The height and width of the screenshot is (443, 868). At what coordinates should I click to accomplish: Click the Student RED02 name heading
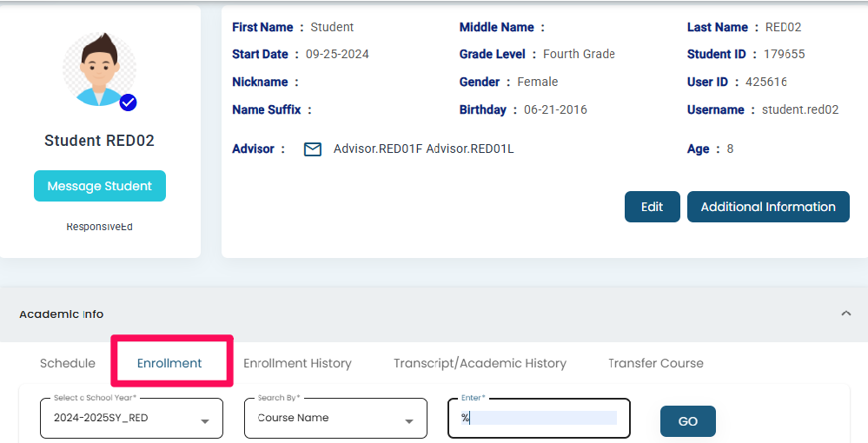[x=99, y=141]
